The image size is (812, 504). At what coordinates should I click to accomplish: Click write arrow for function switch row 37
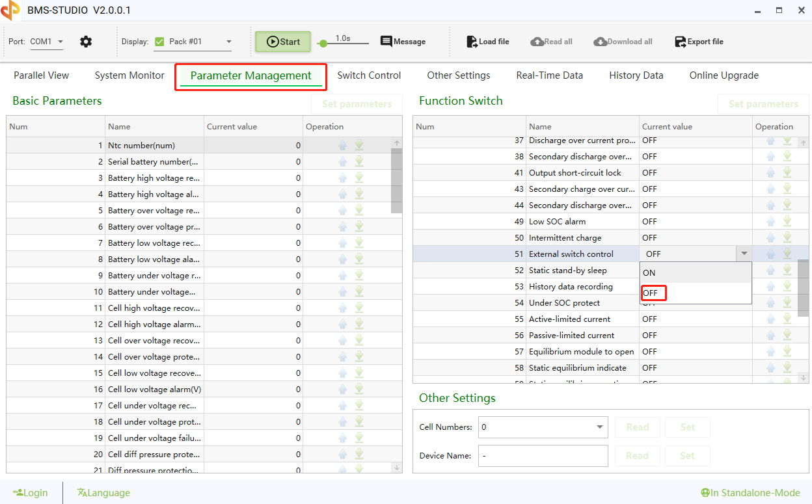click(x=787, y=140)
